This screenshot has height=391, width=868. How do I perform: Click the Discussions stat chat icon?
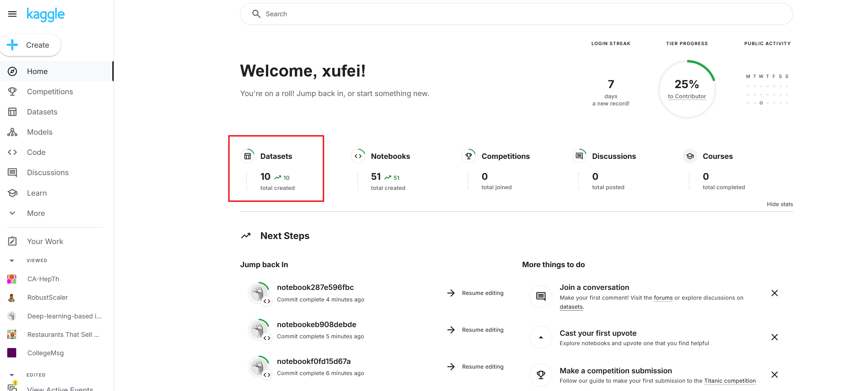(579, 156)
